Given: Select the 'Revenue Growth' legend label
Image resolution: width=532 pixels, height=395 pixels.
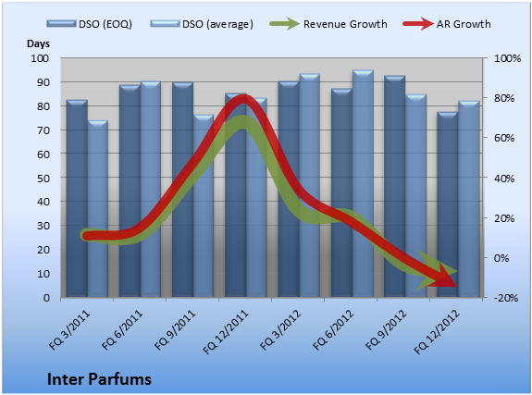Looking at the screenshot, I should click(345, 24).
